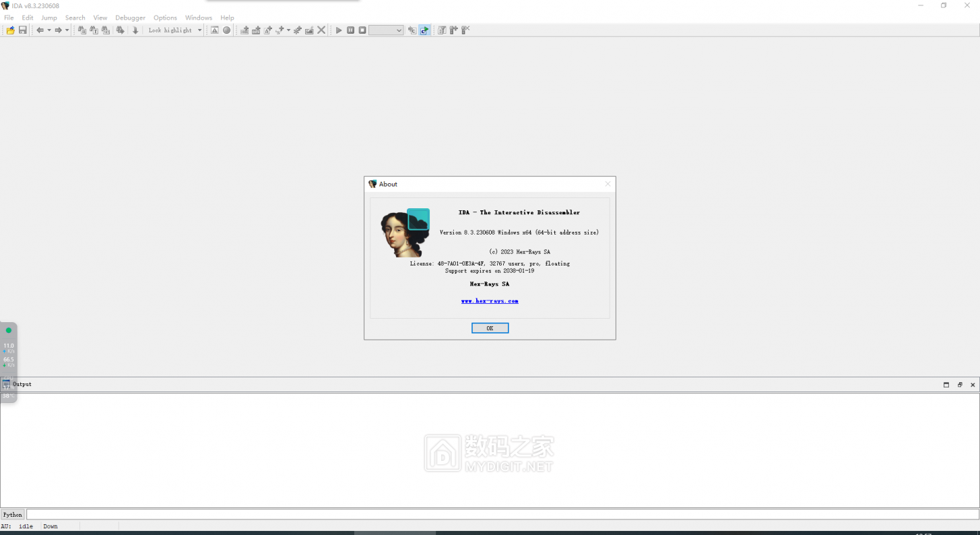Close the Output panel
980x535 pixels.
973,385
